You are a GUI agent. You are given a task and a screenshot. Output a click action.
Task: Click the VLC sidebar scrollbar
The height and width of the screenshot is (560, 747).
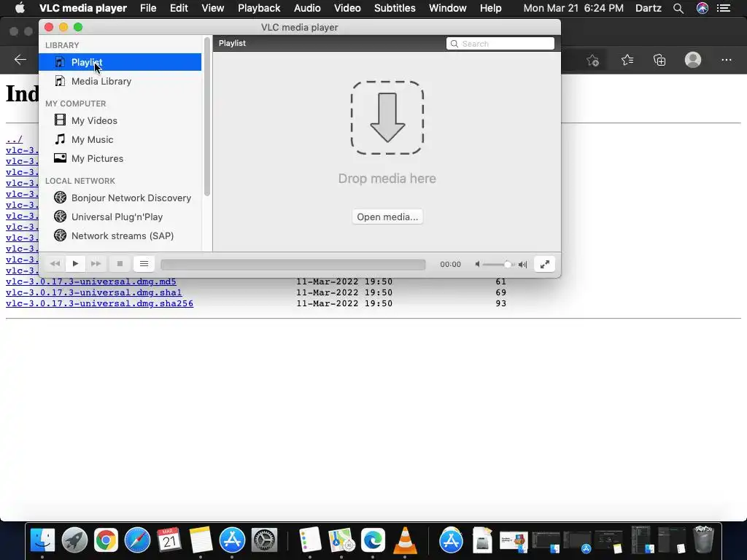[x=206, y=117]
